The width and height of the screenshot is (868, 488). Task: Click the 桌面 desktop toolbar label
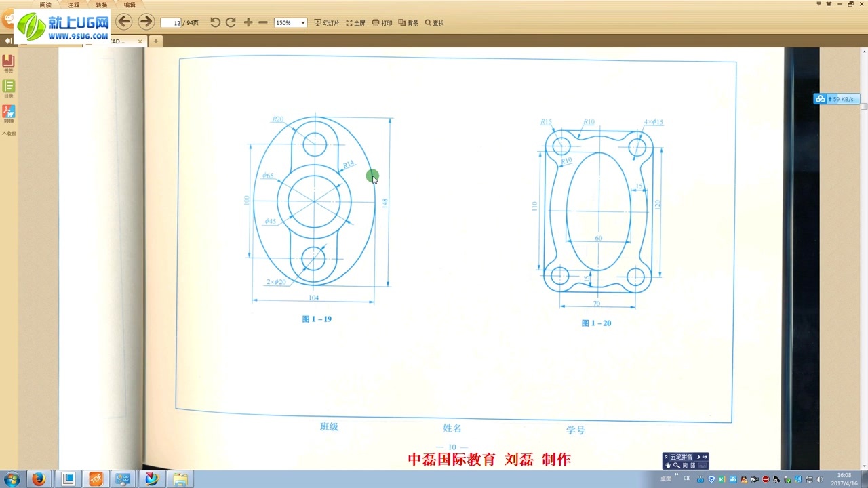[666, 479]
